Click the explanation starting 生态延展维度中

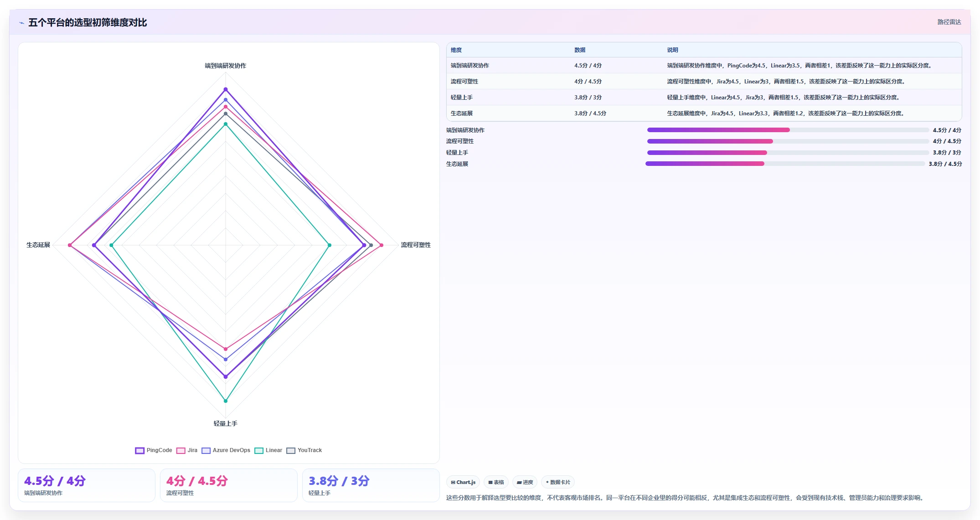coord(786,113)
